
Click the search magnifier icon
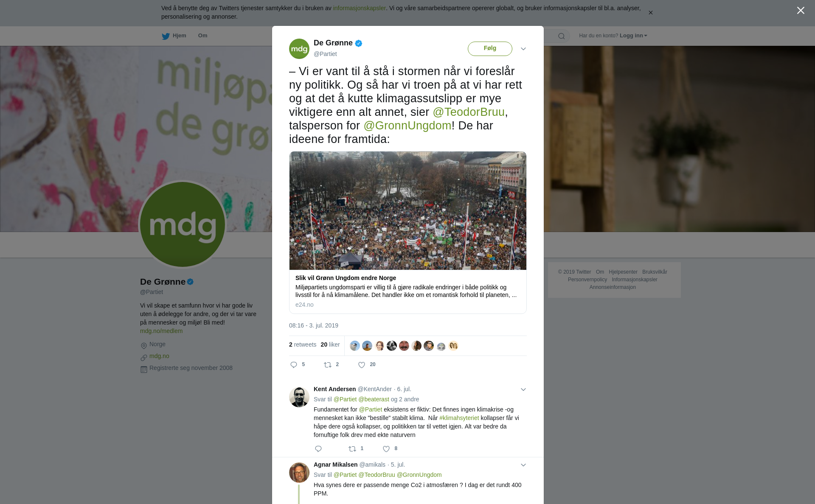point(562,36)
